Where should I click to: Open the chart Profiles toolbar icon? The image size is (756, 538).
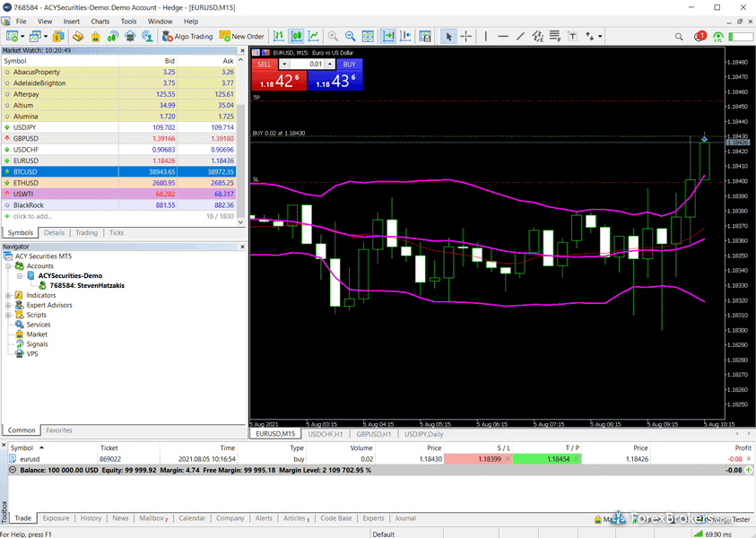[x=35, y=36]
